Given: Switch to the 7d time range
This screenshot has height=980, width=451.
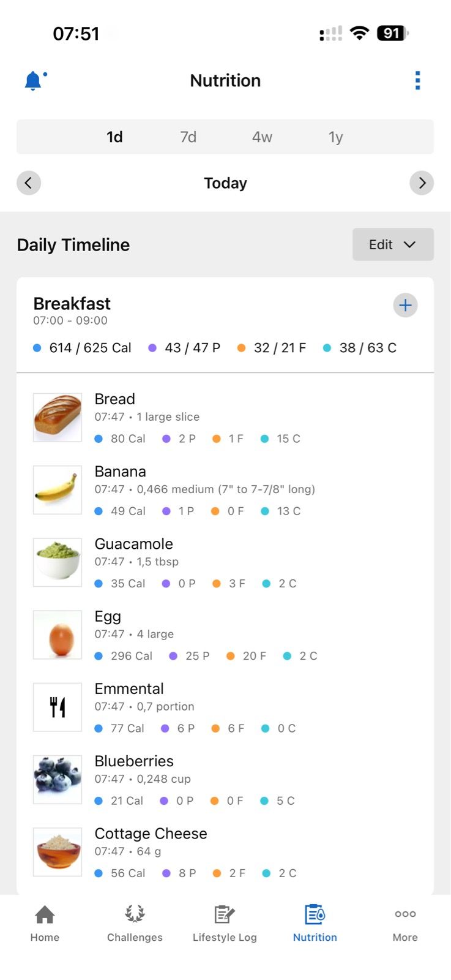Looking at the screenshot, I should click(x=188, y=137).
